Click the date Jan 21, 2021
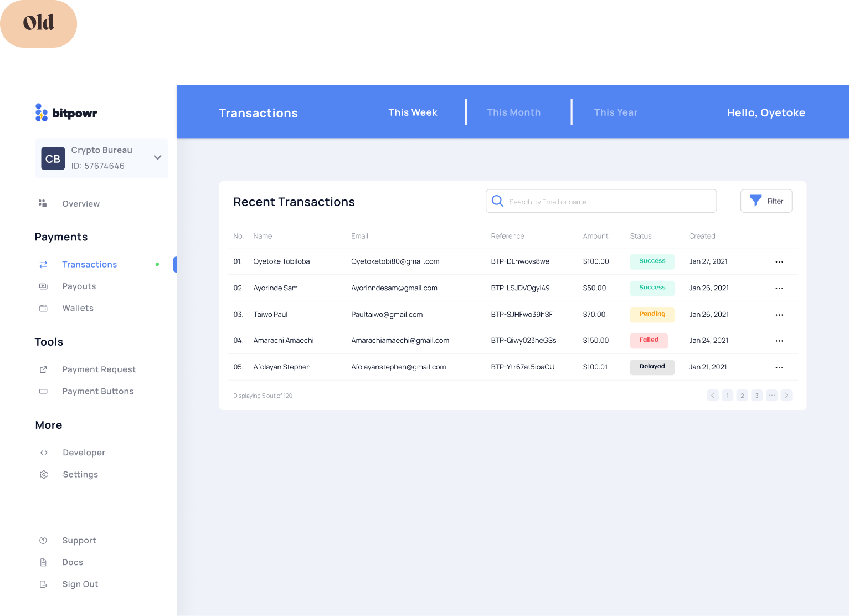This screenshot has width=849, height=616. coord(708,367)
